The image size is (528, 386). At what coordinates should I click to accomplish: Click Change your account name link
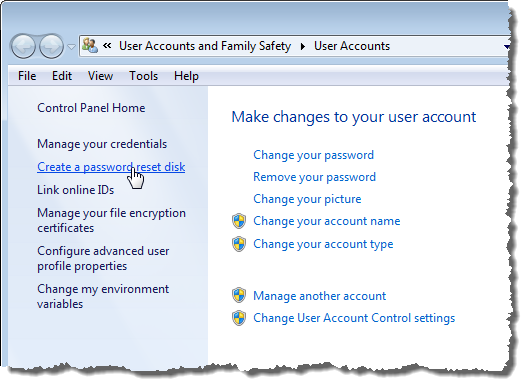pyautogui.click(x=327, y=221)
